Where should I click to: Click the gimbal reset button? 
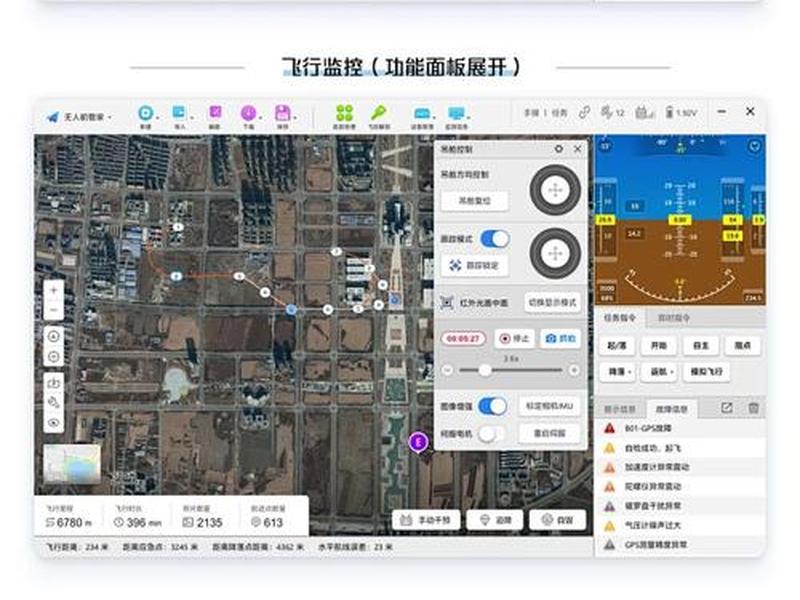pos(474,201)
